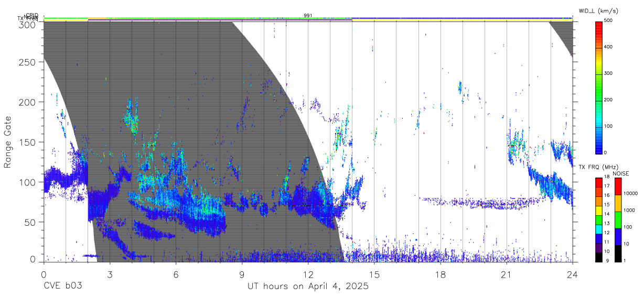Click the 'TX FRQ (MHz)' legend title
This screenshot has height=297, width=644.
599,167
